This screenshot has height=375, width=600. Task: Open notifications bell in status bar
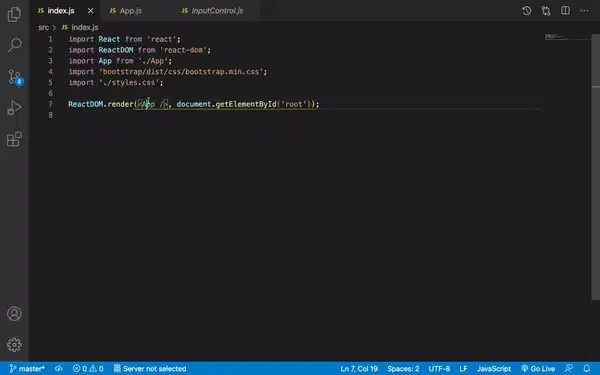coord(587,368)
